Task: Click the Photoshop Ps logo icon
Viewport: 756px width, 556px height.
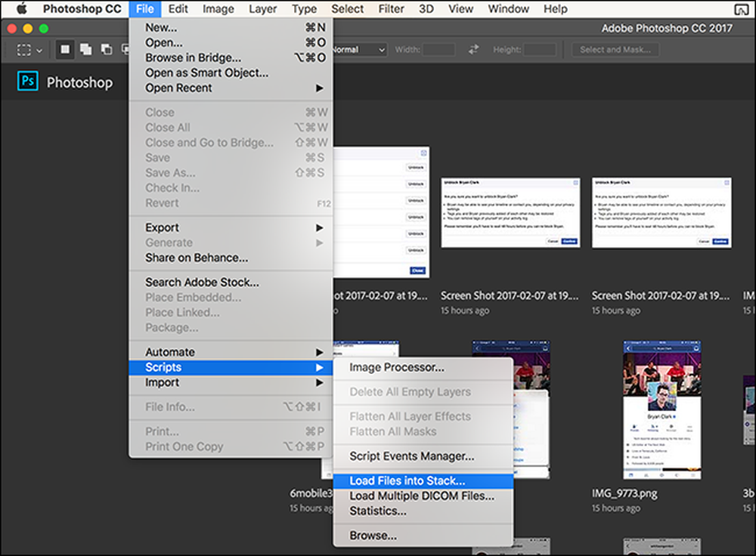Action: click(x=27, y=81)
